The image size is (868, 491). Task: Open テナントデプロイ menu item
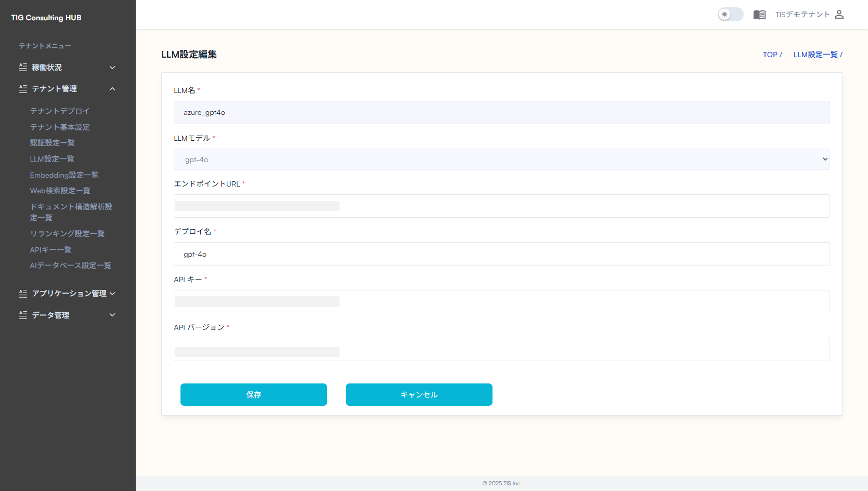coord(60,111)
